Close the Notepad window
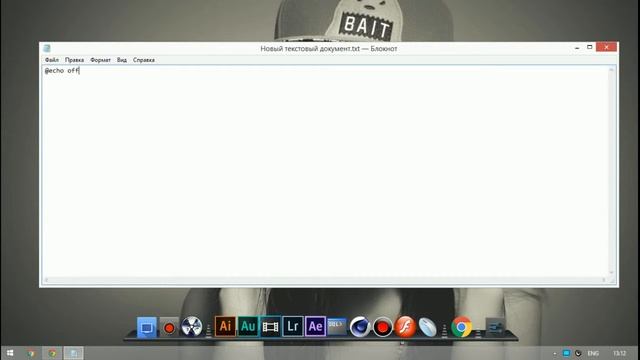640x360 pixels. (607, 47)
